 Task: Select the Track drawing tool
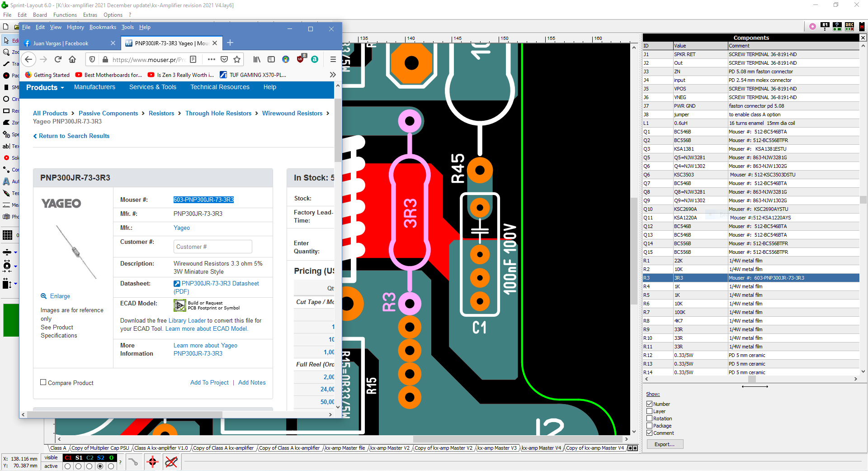click(x=10, y=64)
